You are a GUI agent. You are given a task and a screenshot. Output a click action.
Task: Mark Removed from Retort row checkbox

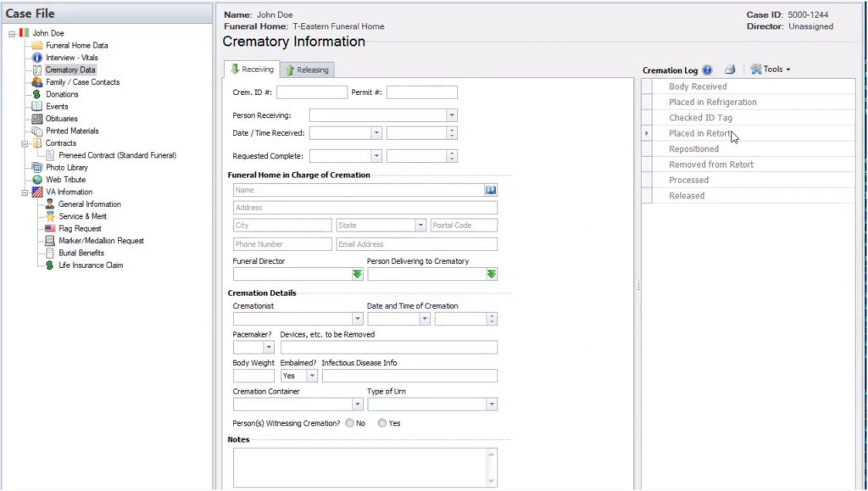[647, 165]
